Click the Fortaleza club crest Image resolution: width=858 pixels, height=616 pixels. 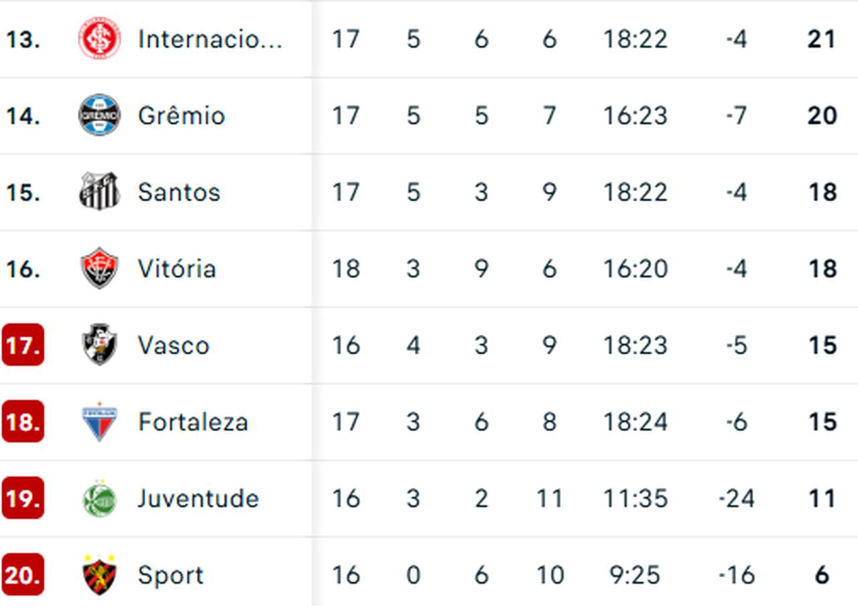[99, 422]
